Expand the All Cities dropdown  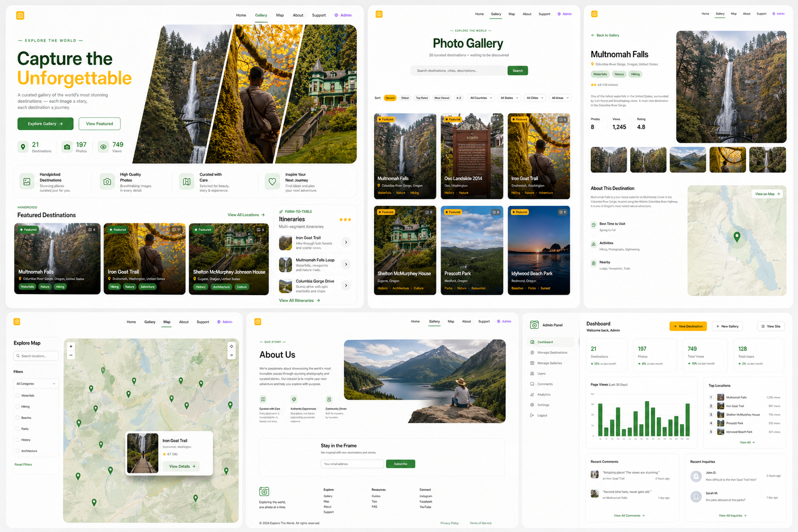click(x=535, y=98)
